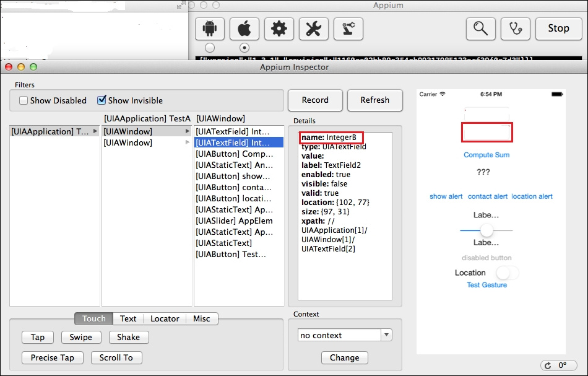This screenshot has height=376, width=588.
Task: Click location alert in device preview
Action: (x=532, y=196)
